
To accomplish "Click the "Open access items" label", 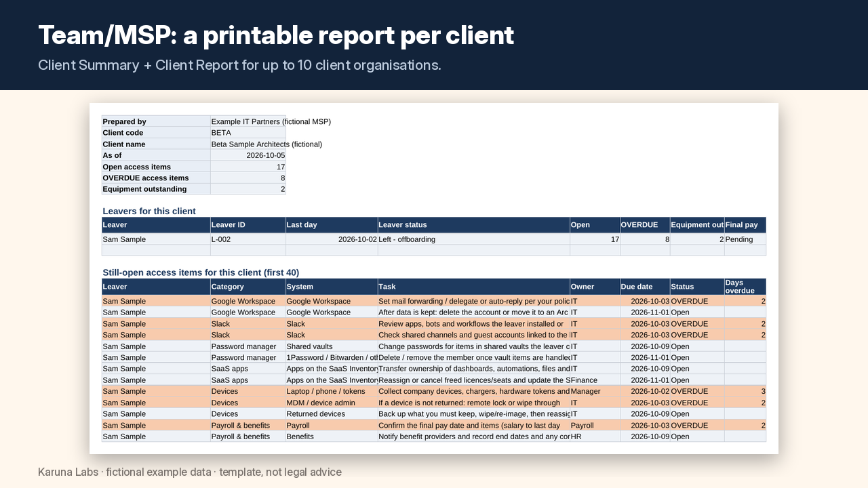I will tap(156, 167).
